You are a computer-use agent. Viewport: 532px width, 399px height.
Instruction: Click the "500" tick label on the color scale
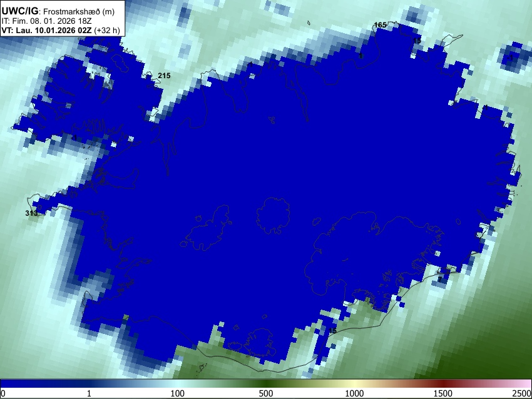click(x=265, y=393)
